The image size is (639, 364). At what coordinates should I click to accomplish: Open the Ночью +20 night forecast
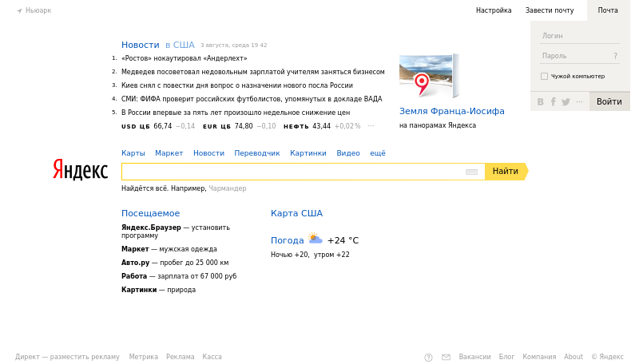(x=290, y=255)
